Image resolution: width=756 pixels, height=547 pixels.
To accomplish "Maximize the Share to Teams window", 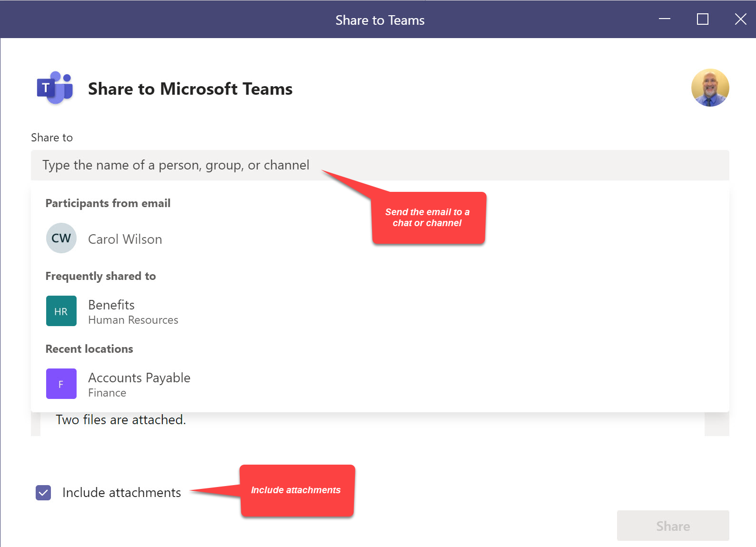I will (x=703, y=19).
